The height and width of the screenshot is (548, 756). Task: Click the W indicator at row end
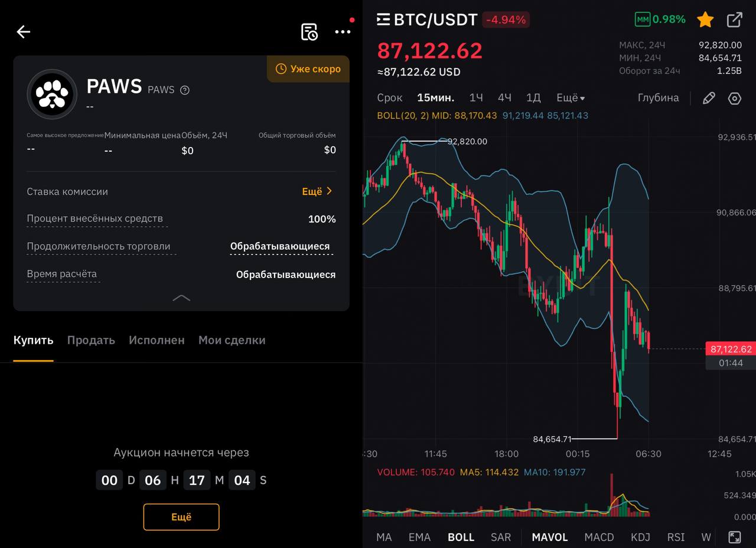pos(706,537)
